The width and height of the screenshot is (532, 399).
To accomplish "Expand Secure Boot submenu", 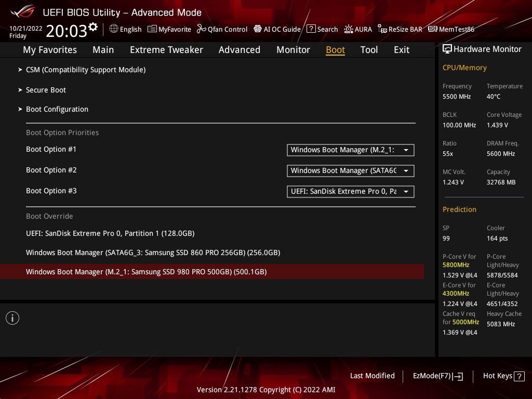I will (x=46, y=90).
